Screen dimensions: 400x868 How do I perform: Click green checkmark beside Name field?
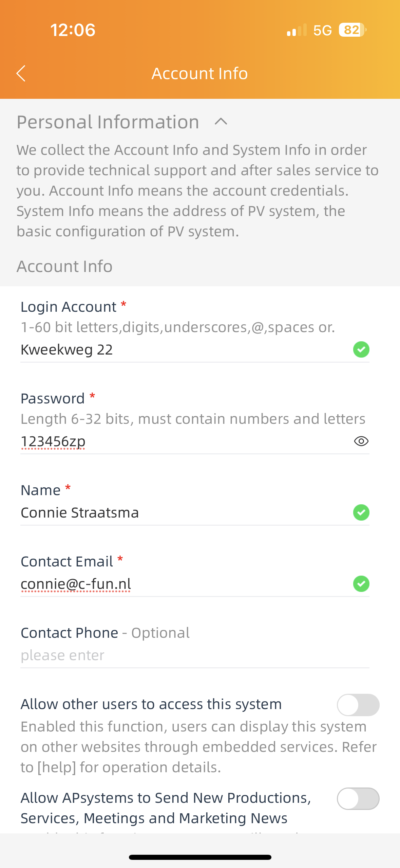point(361,512)
